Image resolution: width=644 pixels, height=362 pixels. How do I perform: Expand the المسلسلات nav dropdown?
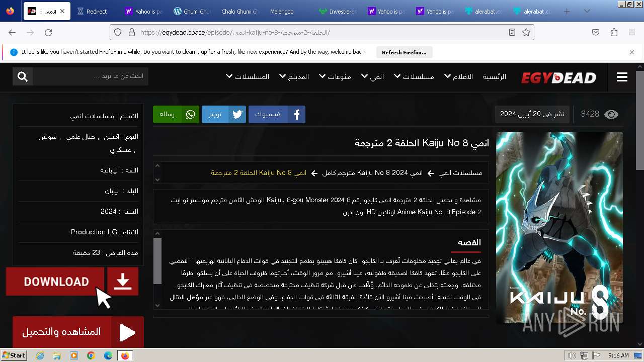point(248,76)
